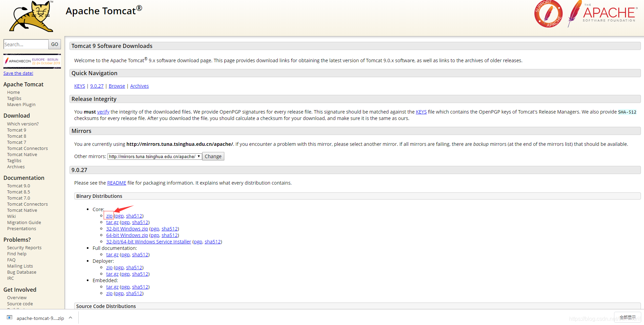Open Bug Database sidebar link
The width and height of the screenshot is (644, 325).
(21, 272)
